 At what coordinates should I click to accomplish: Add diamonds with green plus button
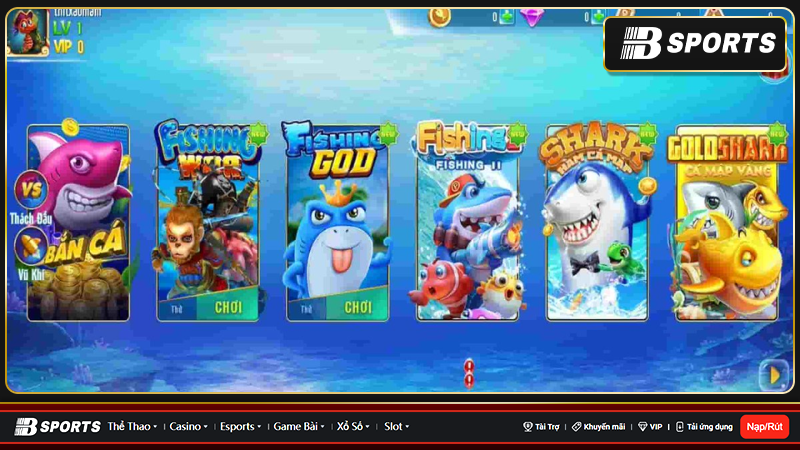[598, 17]
